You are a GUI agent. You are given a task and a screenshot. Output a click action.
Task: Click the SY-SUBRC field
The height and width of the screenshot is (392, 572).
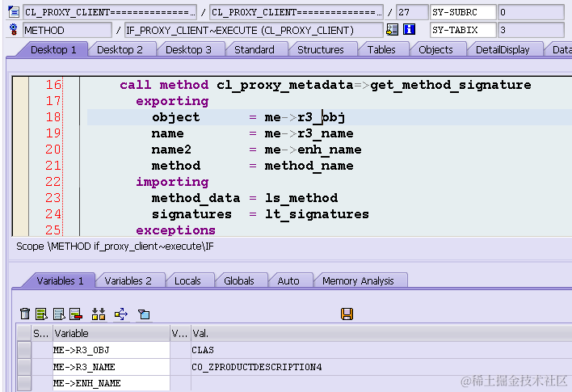(x=463, y=12)
